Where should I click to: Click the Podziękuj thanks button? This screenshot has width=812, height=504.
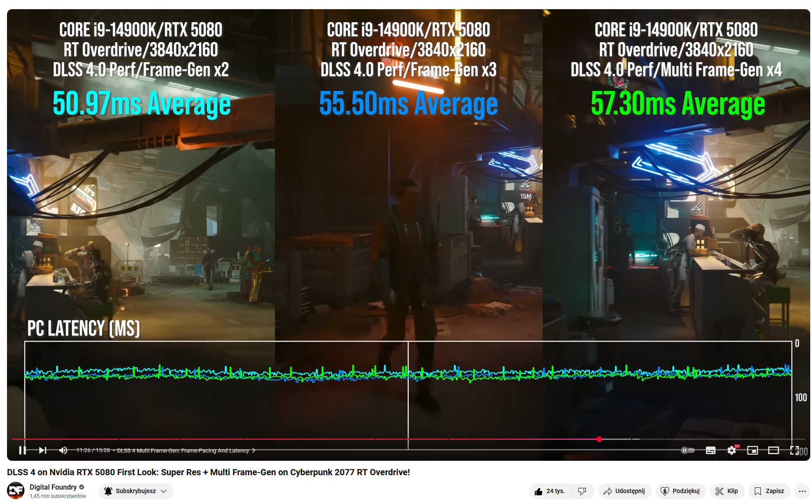click(681, 491)
